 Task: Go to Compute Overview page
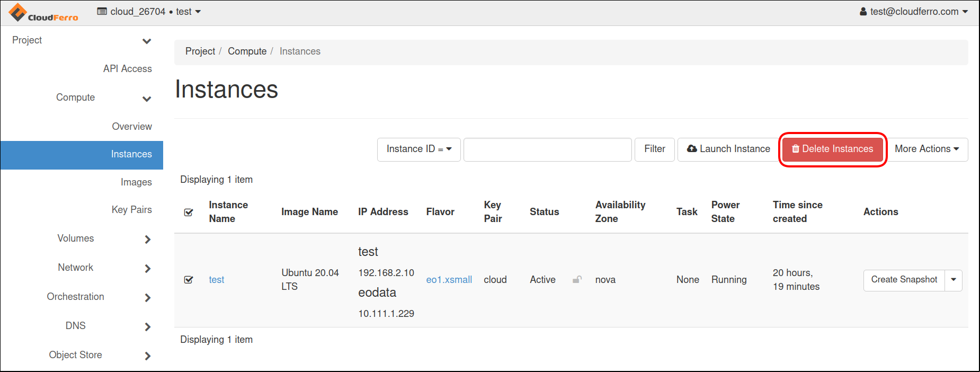pyautogui.click(x=132, y=127)
